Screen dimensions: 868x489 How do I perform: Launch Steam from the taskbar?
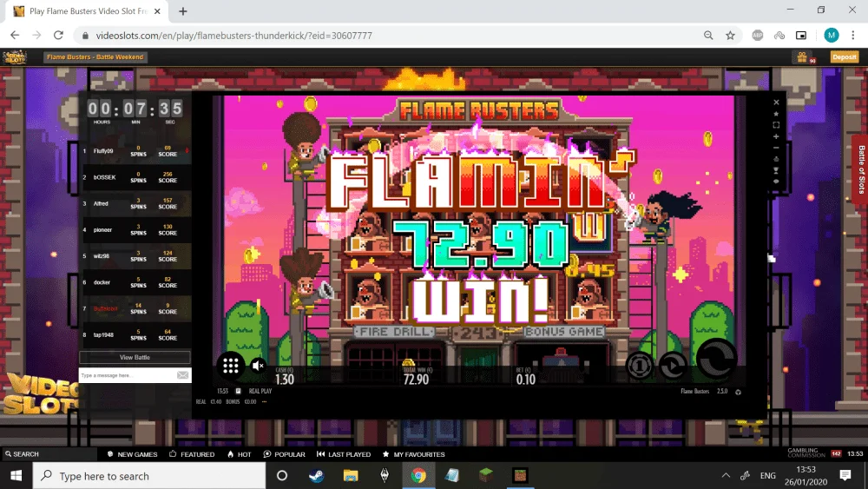tap(316, 476)
